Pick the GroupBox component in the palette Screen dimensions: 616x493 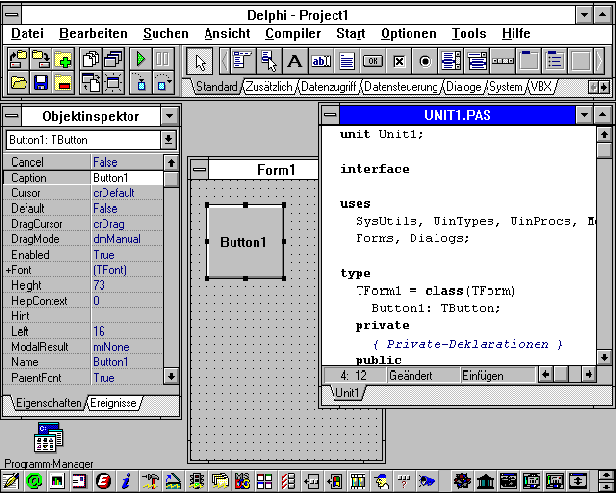[529, 61]
